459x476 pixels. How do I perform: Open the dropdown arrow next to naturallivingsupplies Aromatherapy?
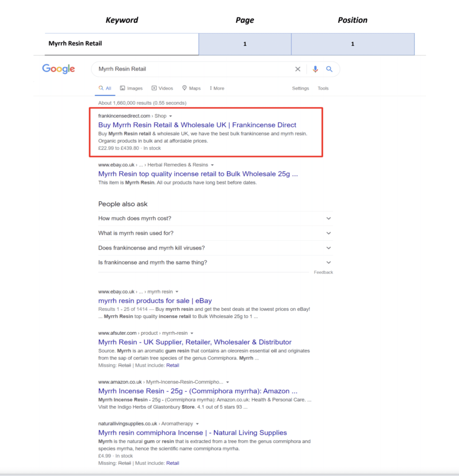point(197,424)
